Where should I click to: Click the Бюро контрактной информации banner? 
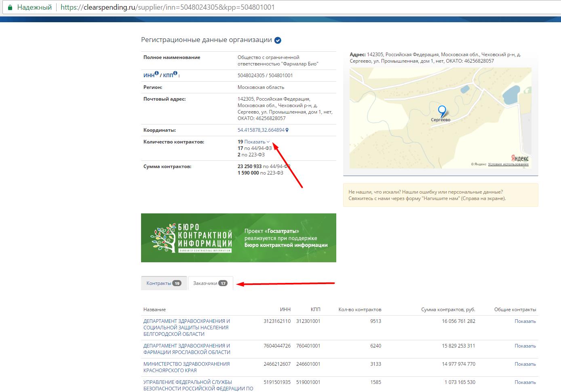(x=238, y=238)
